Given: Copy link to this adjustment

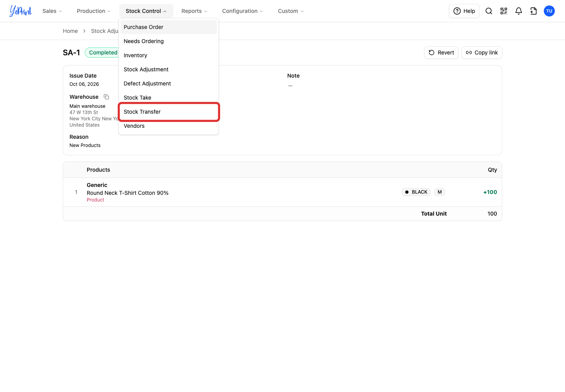Looking at the screenshot, I should pyautogui.click(x=482, y=53).
